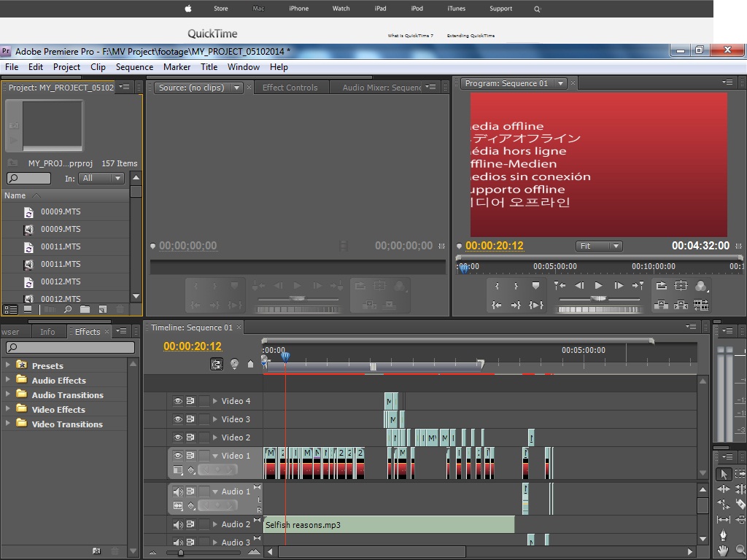
Task: Open the Fit zoom level dropdown
Action: [598, 246]
